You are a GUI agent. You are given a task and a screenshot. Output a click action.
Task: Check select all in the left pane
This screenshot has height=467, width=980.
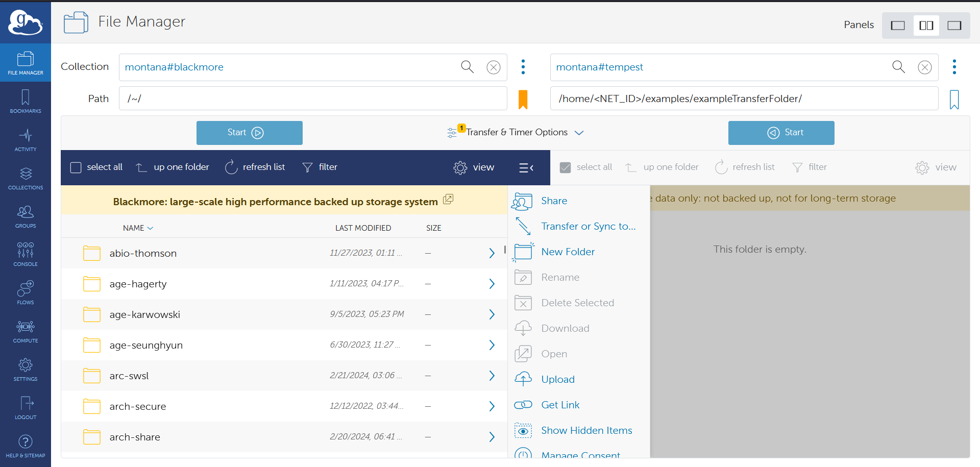(76, 167)
